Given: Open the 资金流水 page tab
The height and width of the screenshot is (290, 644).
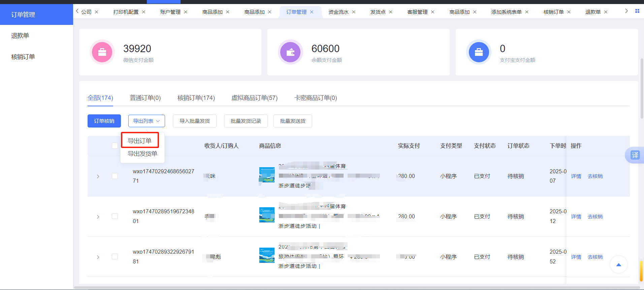Looking at the screenshot, I should [x=339, y=12].
